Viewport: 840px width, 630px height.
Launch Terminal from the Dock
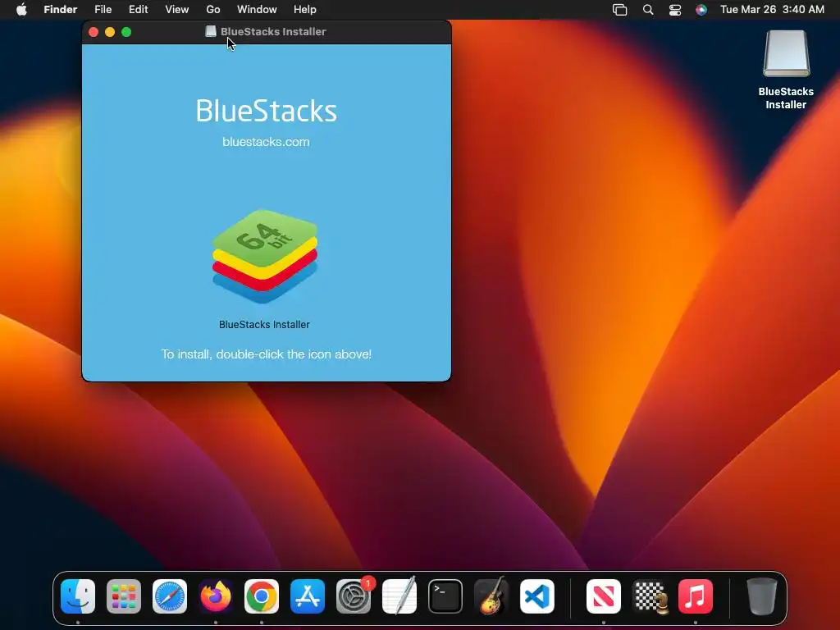(x=445, y=596)
